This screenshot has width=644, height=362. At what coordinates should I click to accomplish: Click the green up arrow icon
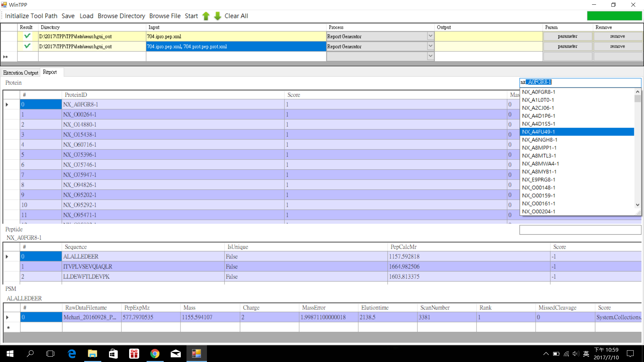click(206, 16)
